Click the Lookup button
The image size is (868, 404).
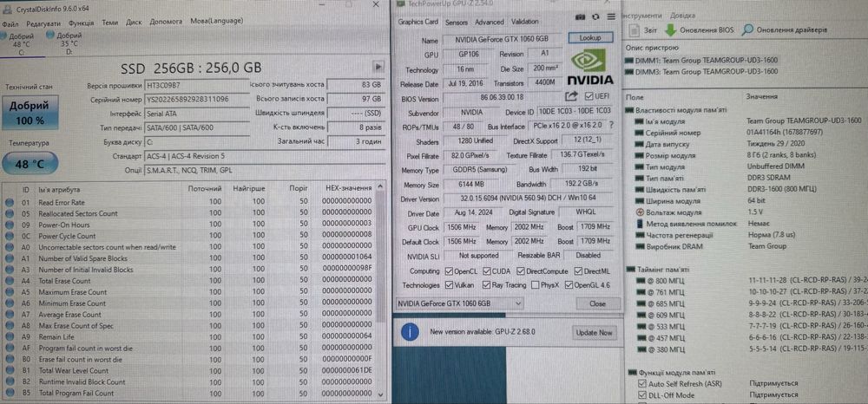[x=591, y=37]
